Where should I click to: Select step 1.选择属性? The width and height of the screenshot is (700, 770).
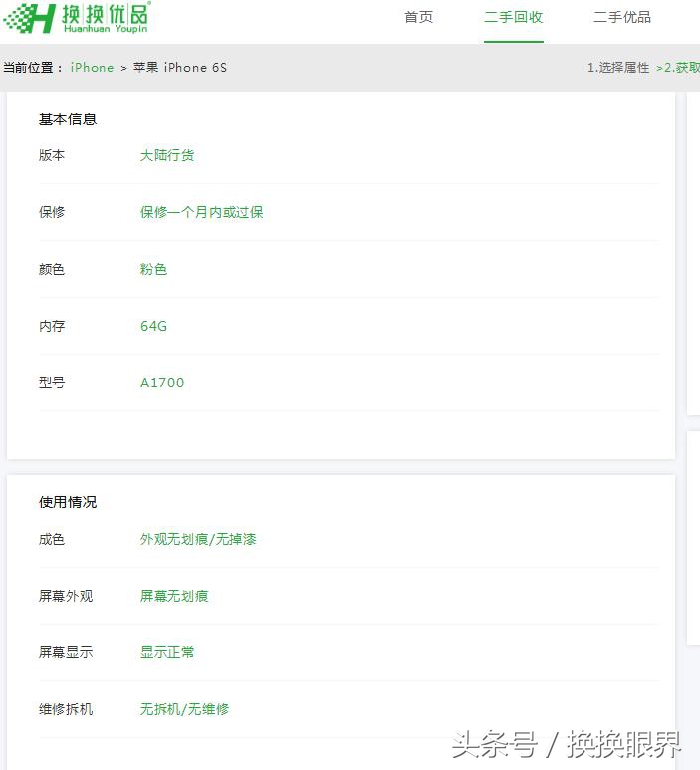(618, 68)
